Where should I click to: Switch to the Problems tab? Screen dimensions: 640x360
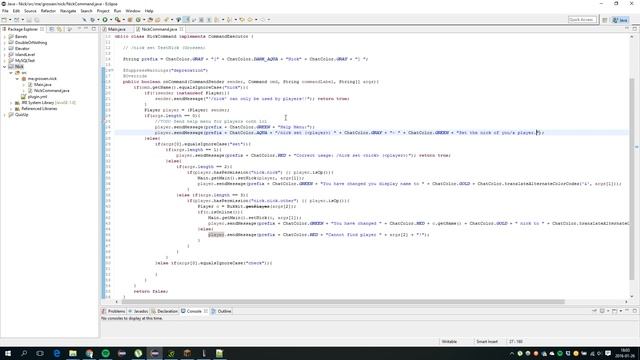point(114,311)
